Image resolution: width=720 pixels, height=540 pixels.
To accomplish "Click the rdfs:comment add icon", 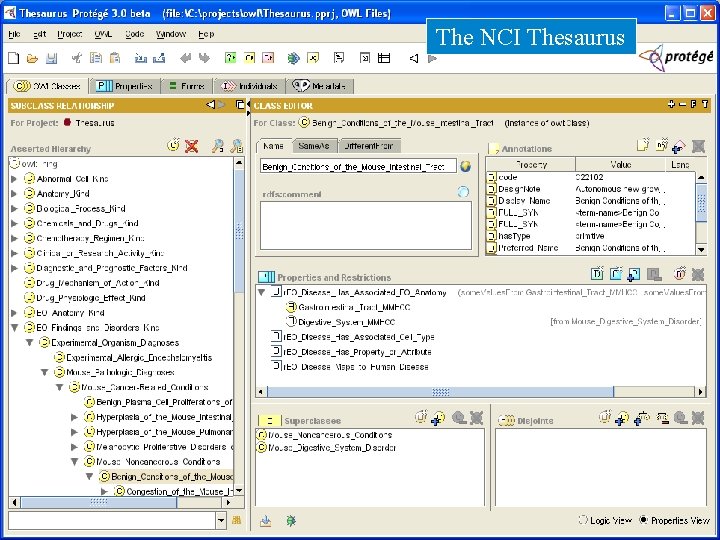I will point(463,192).
